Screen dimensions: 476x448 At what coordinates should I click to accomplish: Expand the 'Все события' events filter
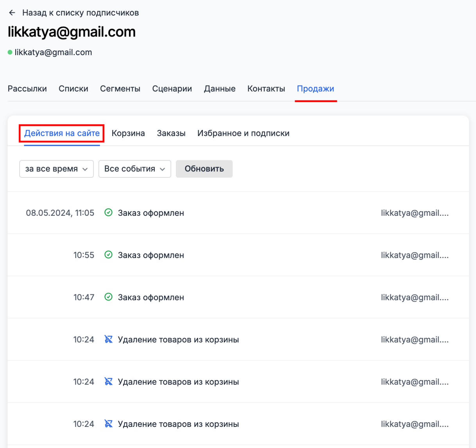coord(134,169)
